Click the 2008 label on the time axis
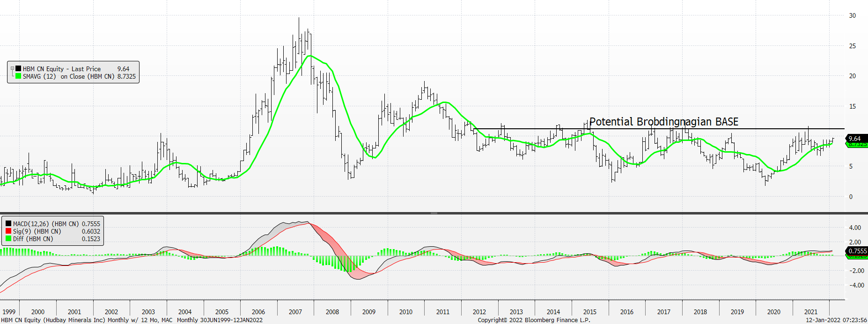The width and height of the screenshot is (868, 324). tap(332, 312)
